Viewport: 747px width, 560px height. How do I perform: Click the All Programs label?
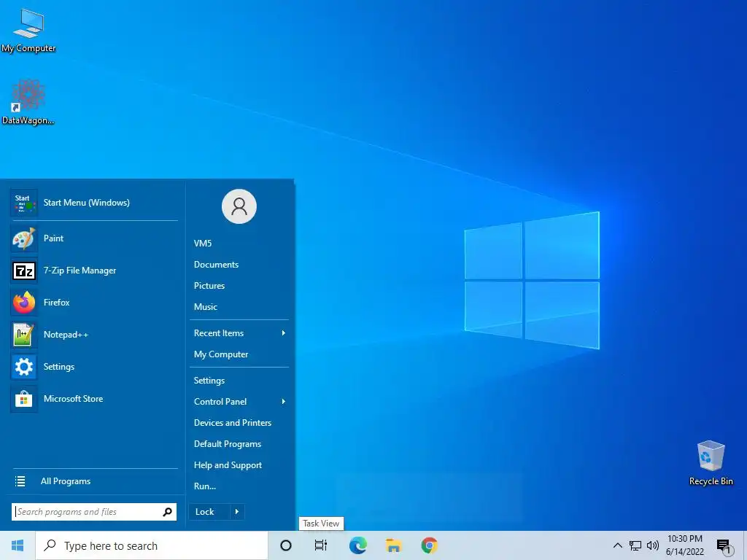pos(66,481)
